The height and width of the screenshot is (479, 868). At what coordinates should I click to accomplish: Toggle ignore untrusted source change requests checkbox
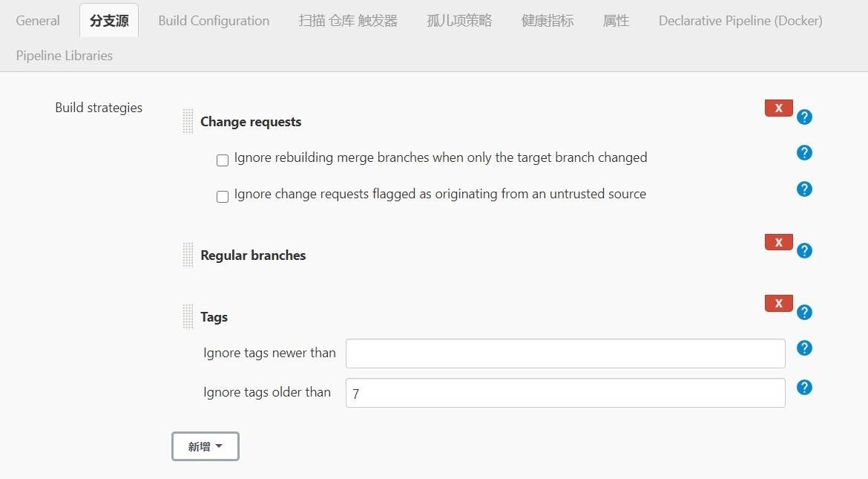[x=223, y=197]
